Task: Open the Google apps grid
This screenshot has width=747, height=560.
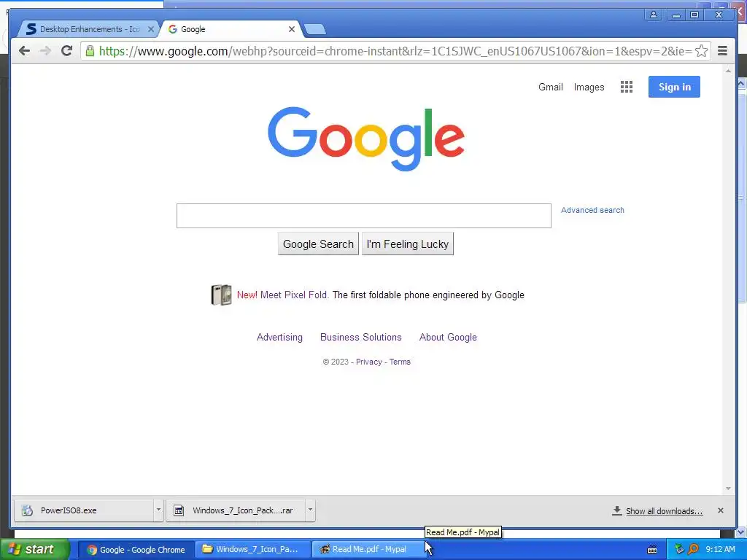Action: coord(627,87)
